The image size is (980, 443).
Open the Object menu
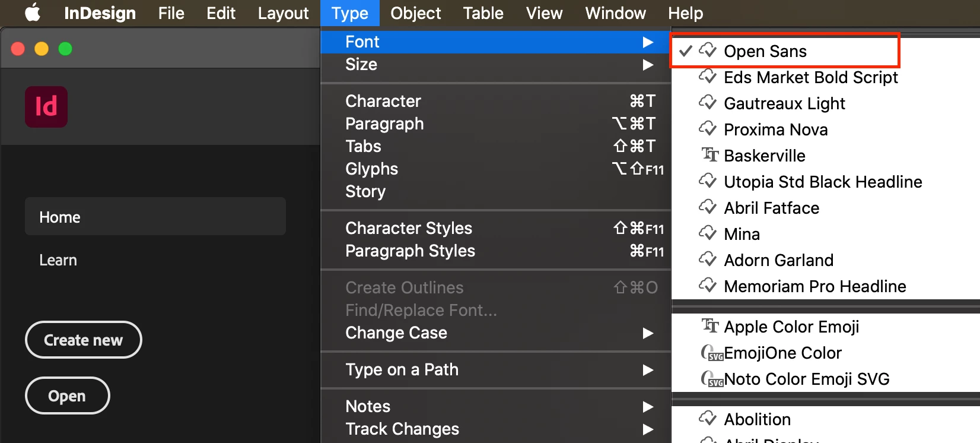tap(415, 13)
